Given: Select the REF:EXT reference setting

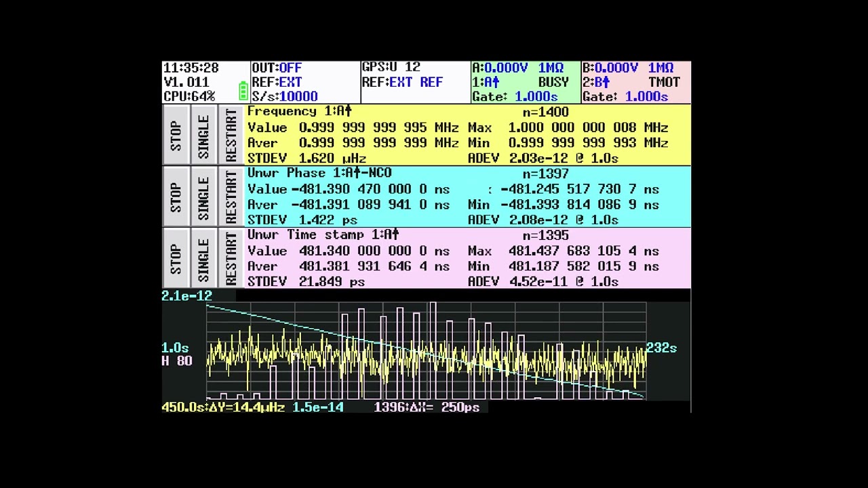Looking at the screenshot, I should tap(277, 82).
